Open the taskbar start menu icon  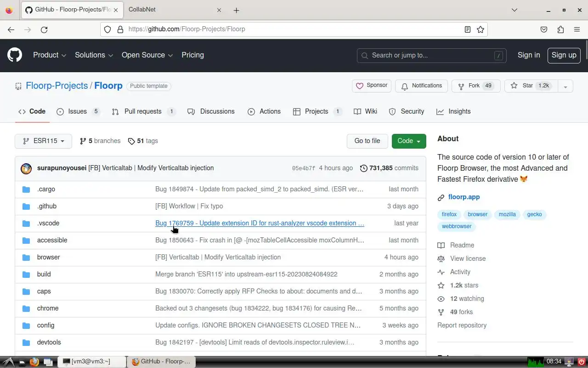8,362
